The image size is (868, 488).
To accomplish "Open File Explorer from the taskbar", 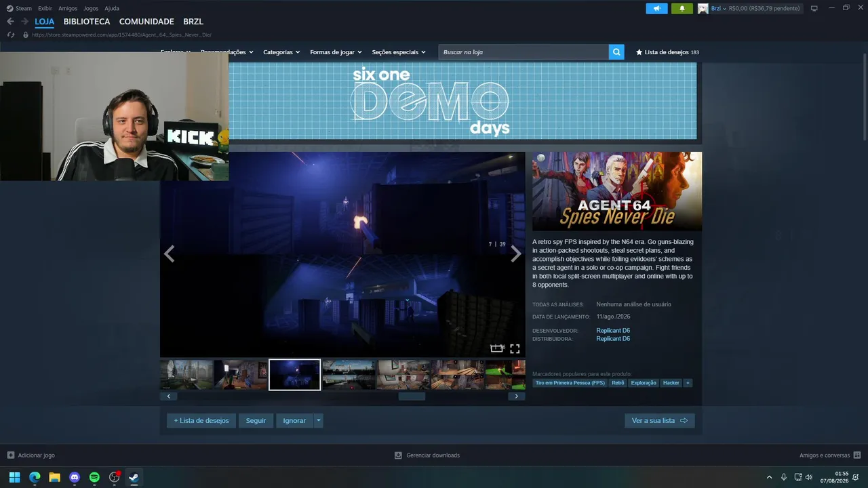I will click(54, 477).
